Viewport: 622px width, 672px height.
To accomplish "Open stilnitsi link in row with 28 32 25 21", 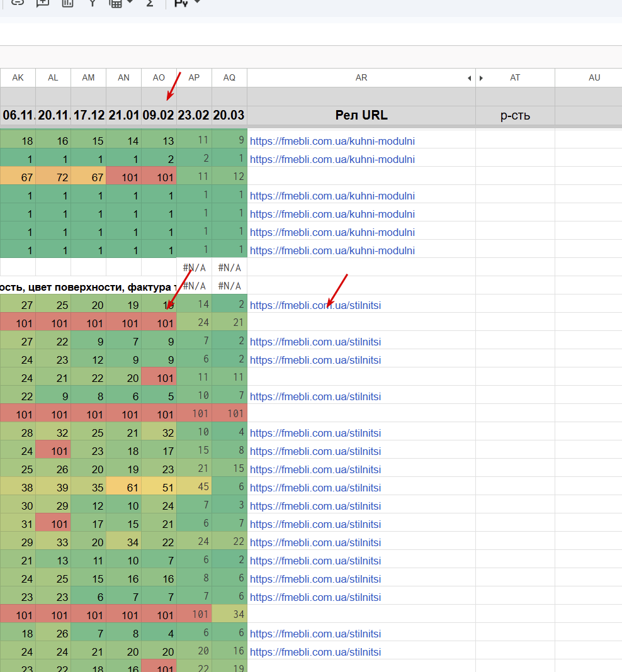I will pos(315,433).
